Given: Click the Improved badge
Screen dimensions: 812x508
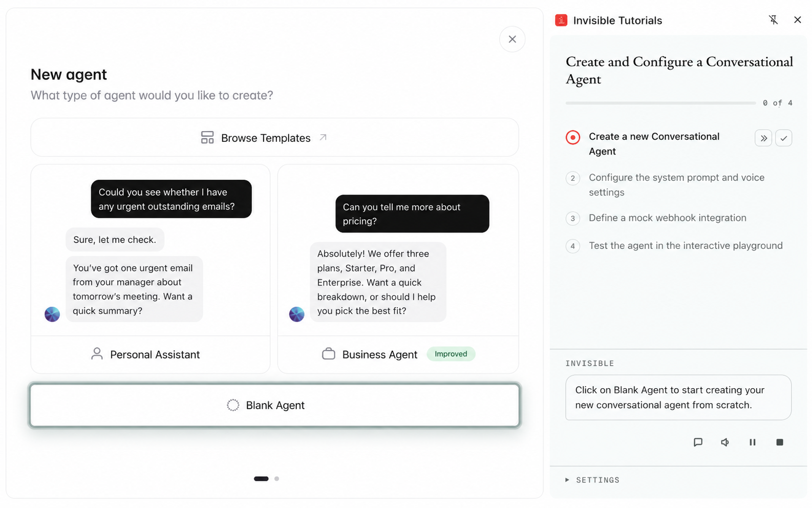Looking at the screenshot, I should (451, 354).
